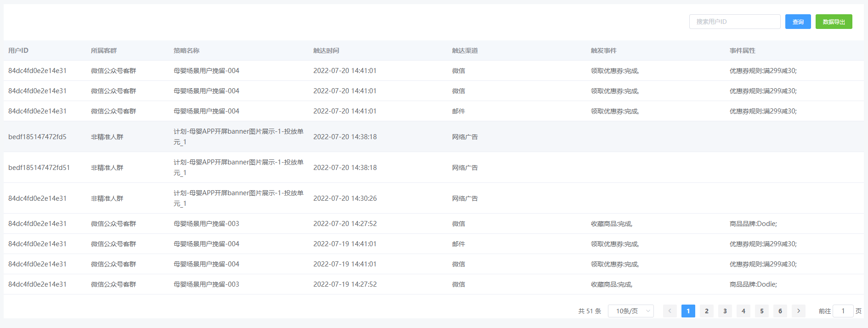Image resolution: width=868 pixels, height=328 pixels.
Task: Click the 事件属性 column header
Action: (743, 51)
